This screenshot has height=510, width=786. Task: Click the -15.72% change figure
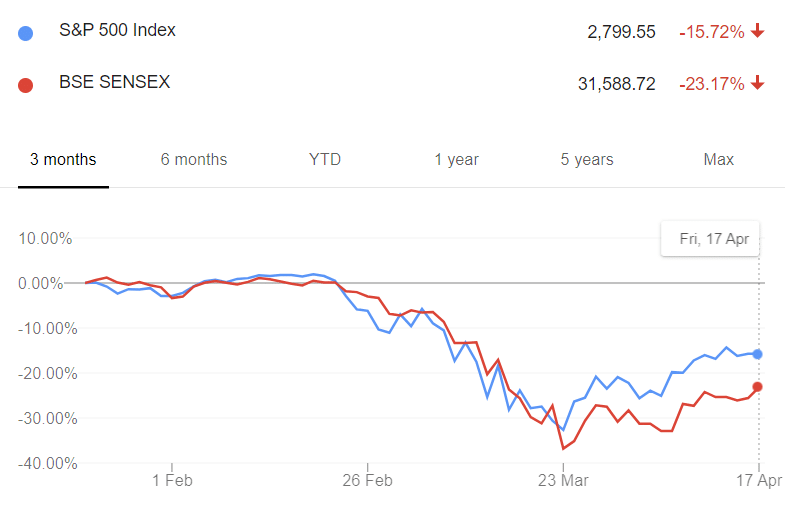tap(712, 32)
